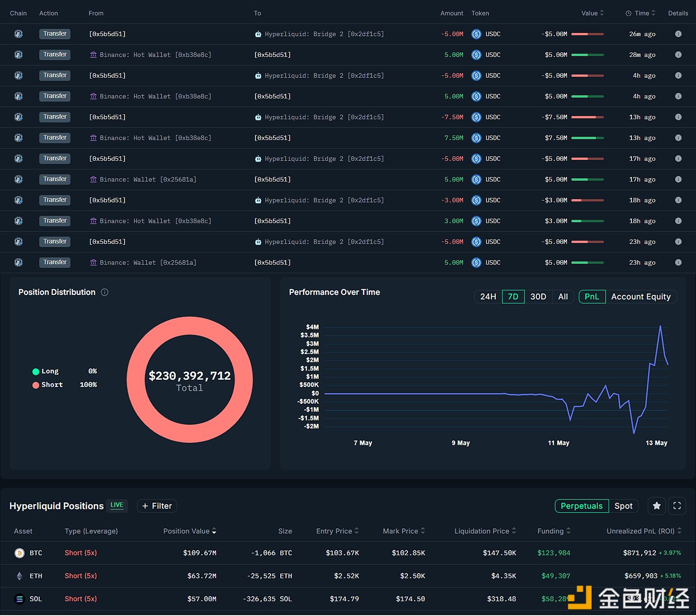Image resolution: width=696 pixels, height=616 pixels.
Task: Open details info for -$3.00M transfer row
Action: coord(678,200)
